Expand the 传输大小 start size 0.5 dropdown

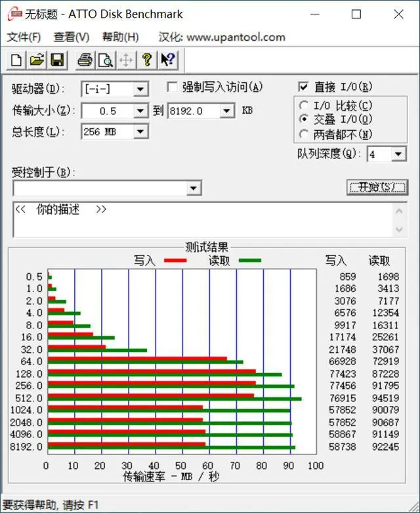[x=140, y=111]
